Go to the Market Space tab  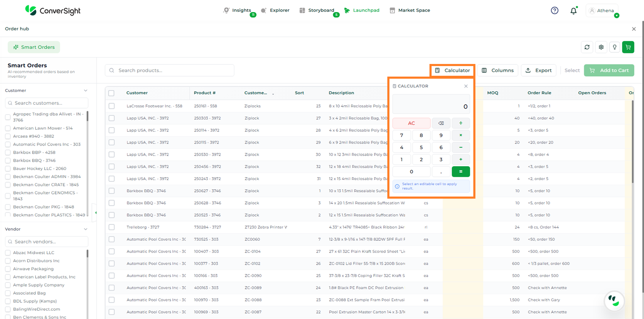(x=410, y=11)
